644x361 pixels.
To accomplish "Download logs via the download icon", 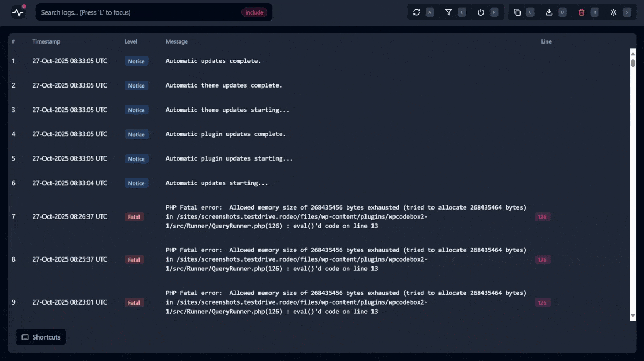I will (550, 12).
